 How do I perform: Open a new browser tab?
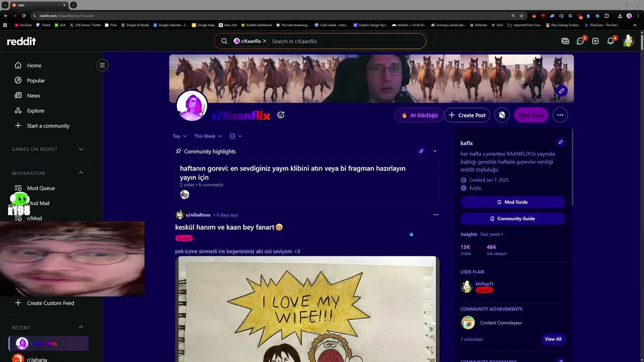point(73,5)
